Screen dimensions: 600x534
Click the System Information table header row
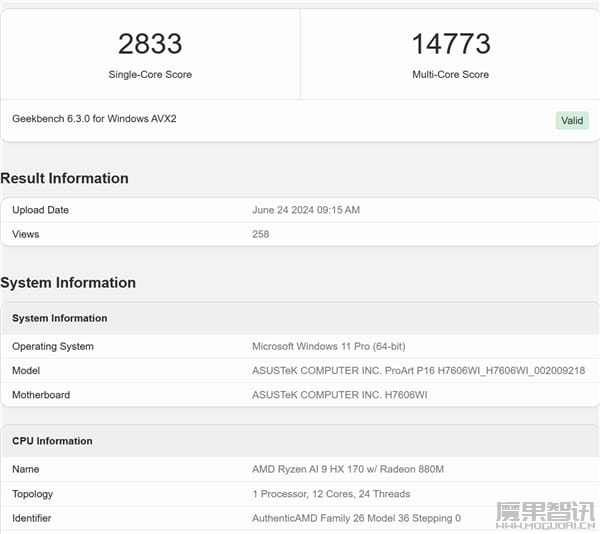click(300, 318)
